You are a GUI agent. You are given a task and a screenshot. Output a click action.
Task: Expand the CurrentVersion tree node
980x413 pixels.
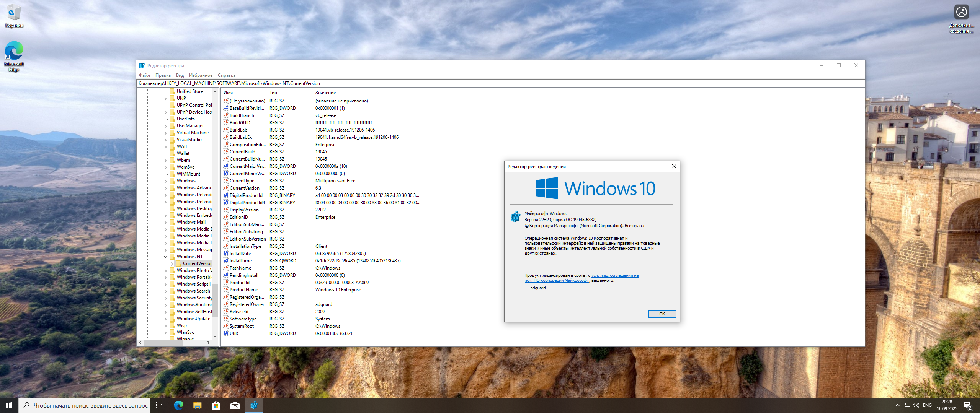tap(172, 263)
